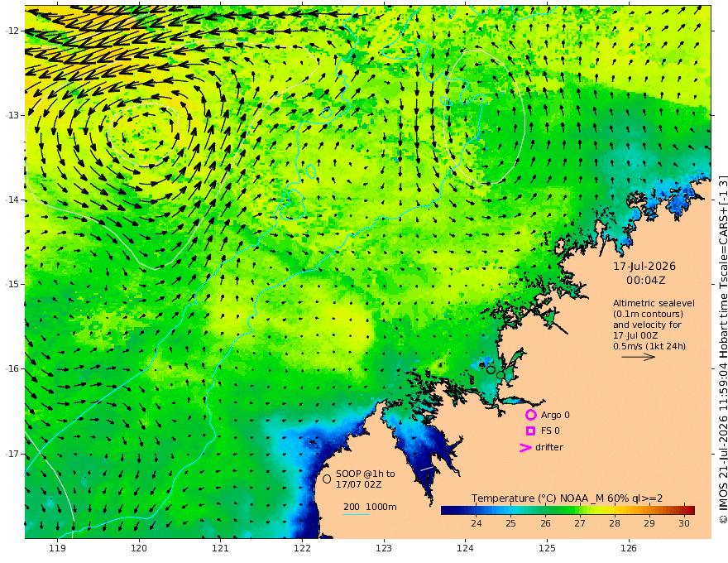Click longitude axis label 126
This screenshot has height=563, width=728.
coord(629,548)
